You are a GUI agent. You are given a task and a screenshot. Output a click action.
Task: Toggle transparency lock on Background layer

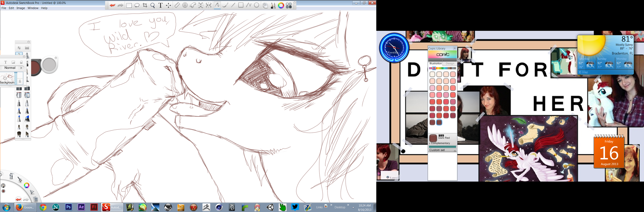pyautogui.click(x=20, y=81)
